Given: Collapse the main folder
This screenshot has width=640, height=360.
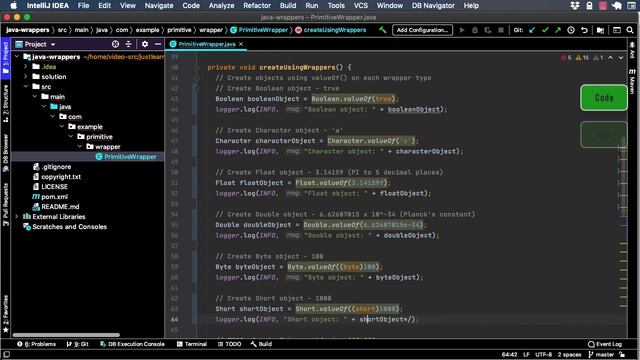Looking at the screenshot, I should (35, 97).
